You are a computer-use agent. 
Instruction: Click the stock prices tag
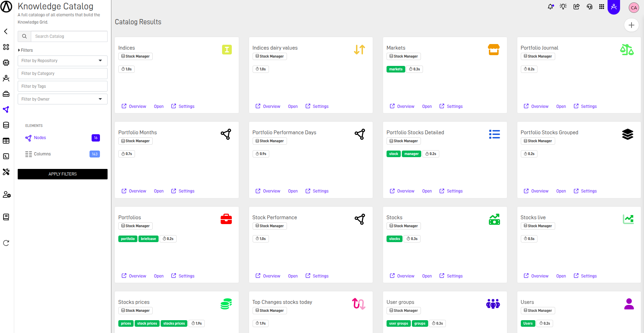pos(147,324)
